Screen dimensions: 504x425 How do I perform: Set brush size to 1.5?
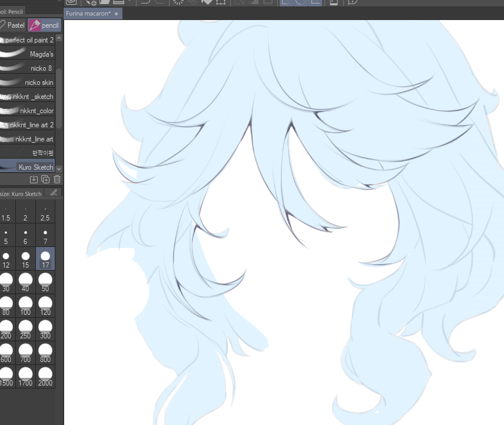[6, 212]
